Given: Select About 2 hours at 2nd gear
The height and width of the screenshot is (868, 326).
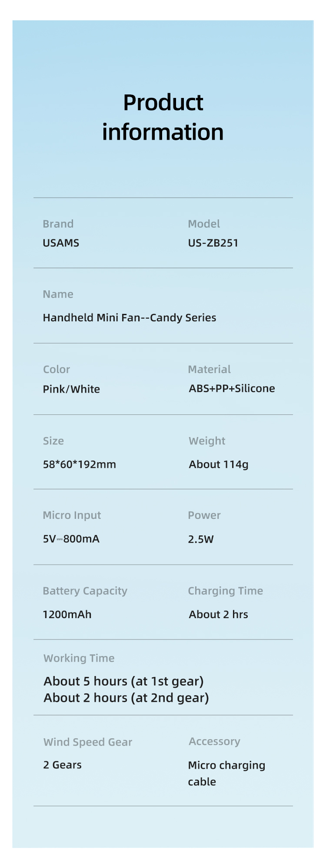Looking at the screenshot, I should pyautogui.click(x=126, y=698).
